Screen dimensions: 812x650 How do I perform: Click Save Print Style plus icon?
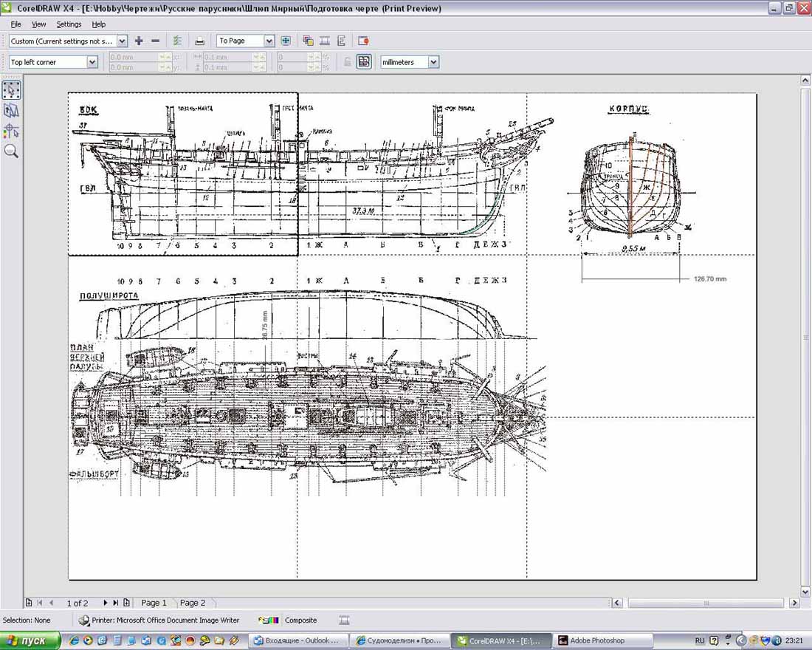[139, 41]
